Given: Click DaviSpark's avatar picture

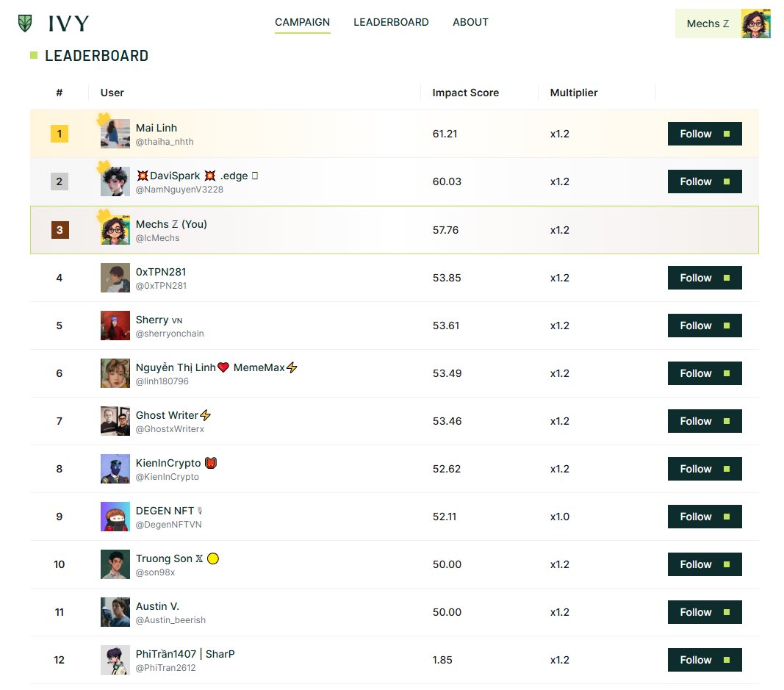Looking at the screenshot, I should point(115,182).
